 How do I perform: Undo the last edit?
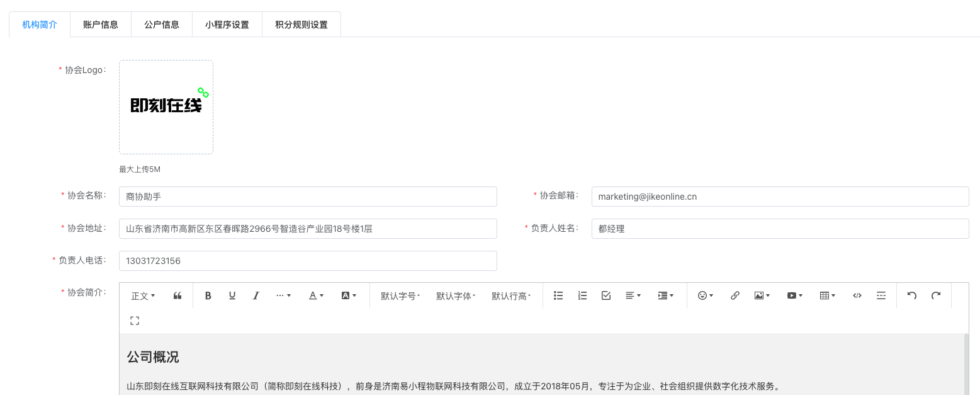[x=912, y=295]
